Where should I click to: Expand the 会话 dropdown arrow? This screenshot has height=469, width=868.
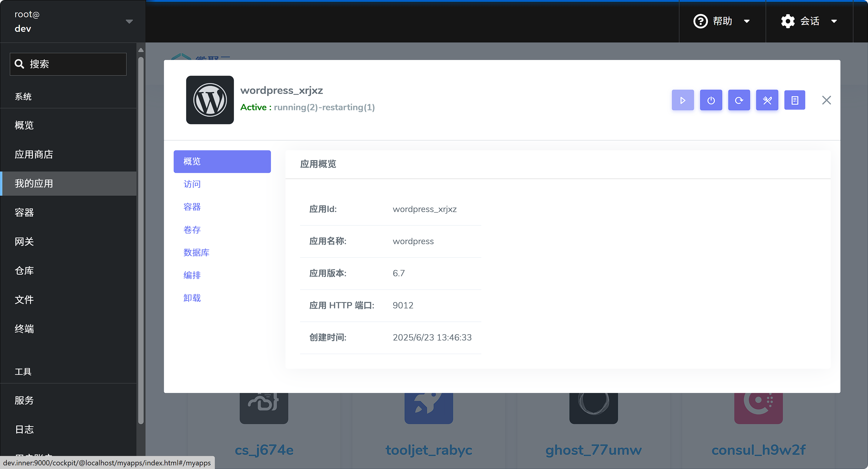(x=834, y=21)
